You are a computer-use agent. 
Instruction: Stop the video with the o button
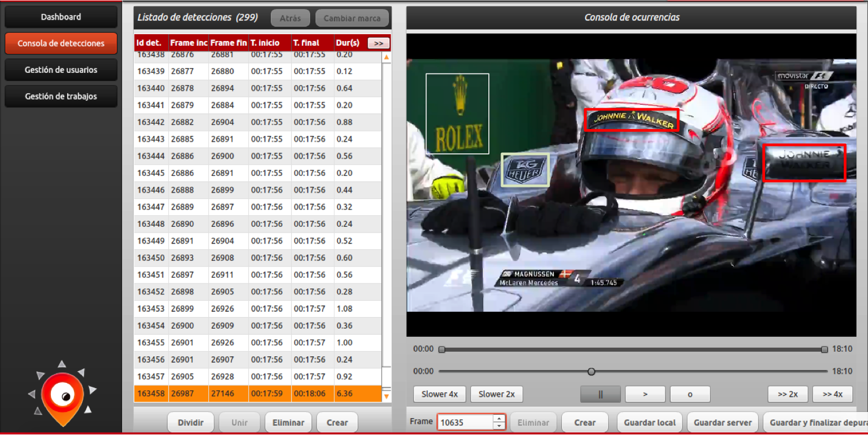(690, 395)
